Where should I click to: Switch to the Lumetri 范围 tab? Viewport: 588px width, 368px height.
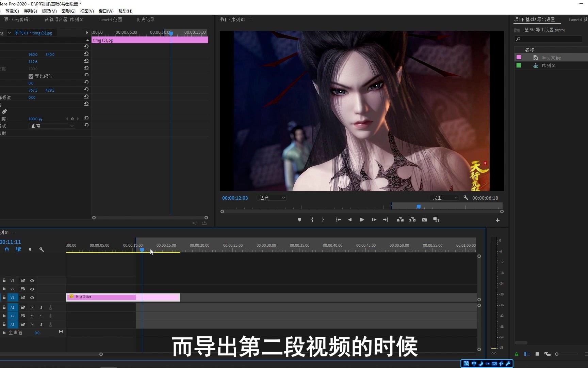[x=110, y=20]
